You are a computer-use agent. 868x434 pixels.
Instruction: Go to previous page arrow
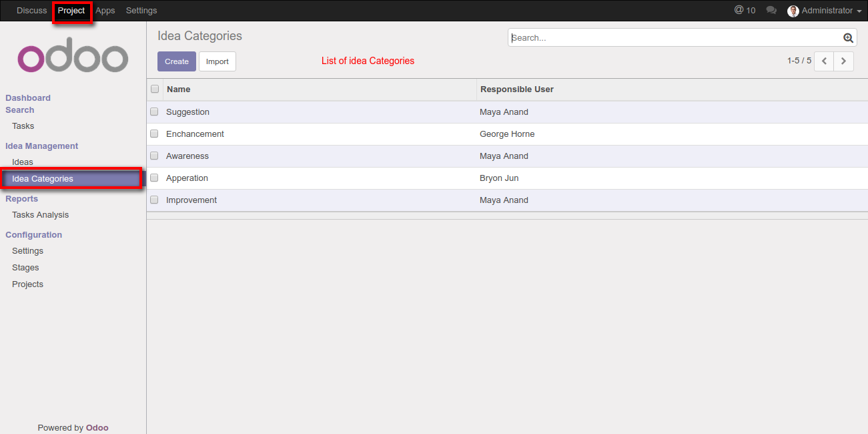pos(825,61)
